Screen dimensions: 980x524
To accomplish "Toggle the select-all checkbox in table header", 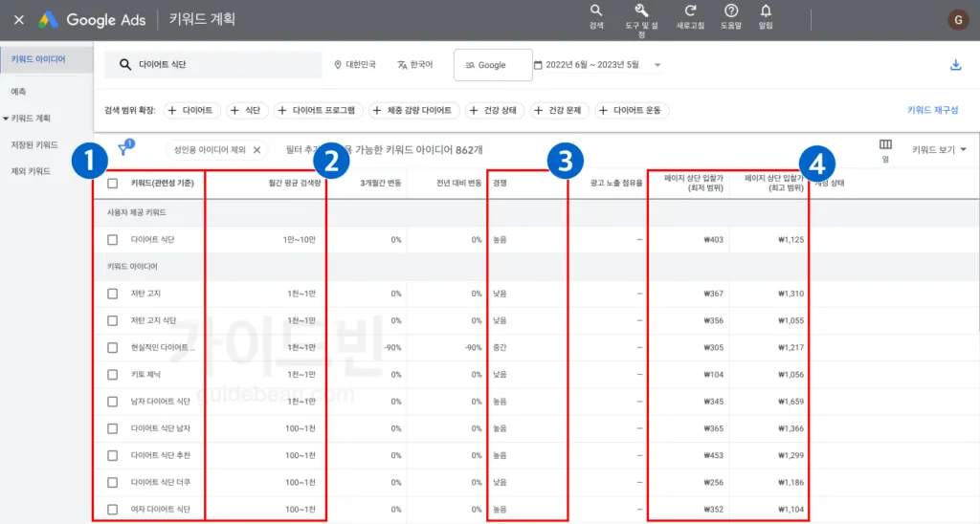I will [x=113, y=184].
